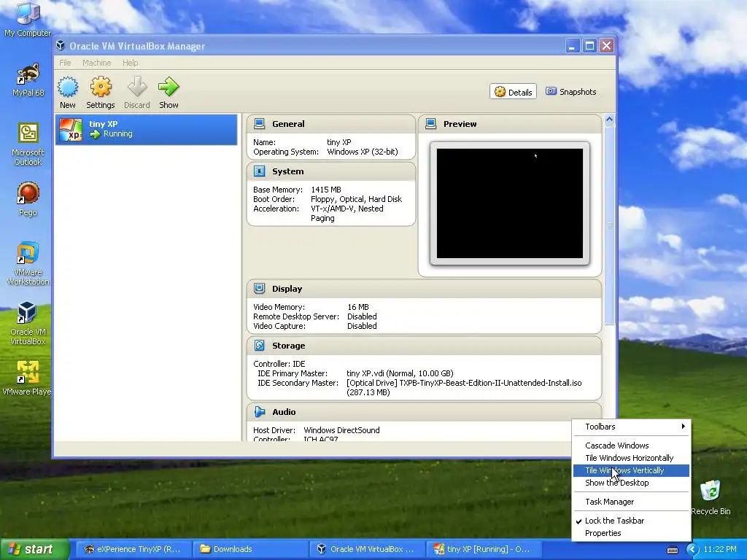The image size is (747, 560).
Task: Open Microsoft Outlook desktop icon
Action: click(x=28, y=144)
